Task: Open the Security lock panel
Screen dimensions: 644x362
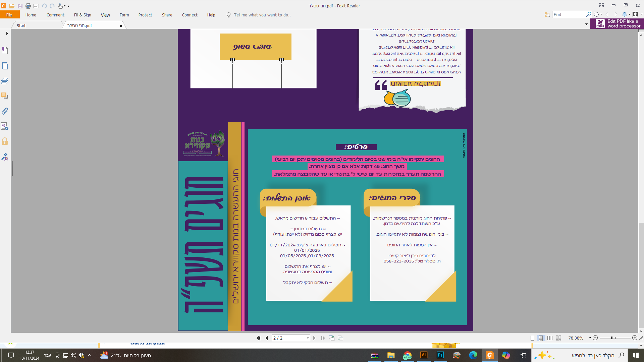Action: tap(5, 141)
